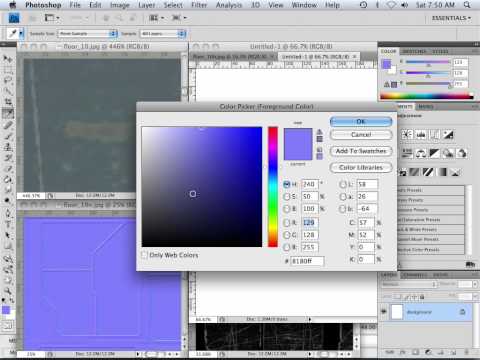
Task: Open the Image menu
Action: tap(120, 5)
